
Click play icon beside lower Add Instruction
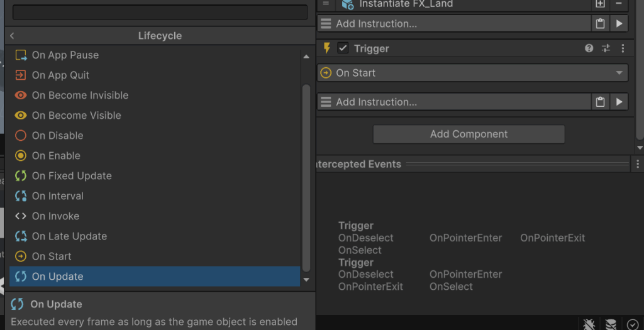pos(619,102)
